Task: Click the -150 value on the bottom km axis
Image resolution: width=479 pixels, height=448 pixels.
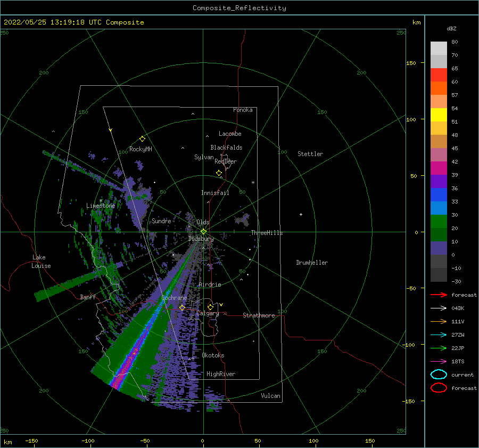Action: pyautogui.click(x=31, y=441)
